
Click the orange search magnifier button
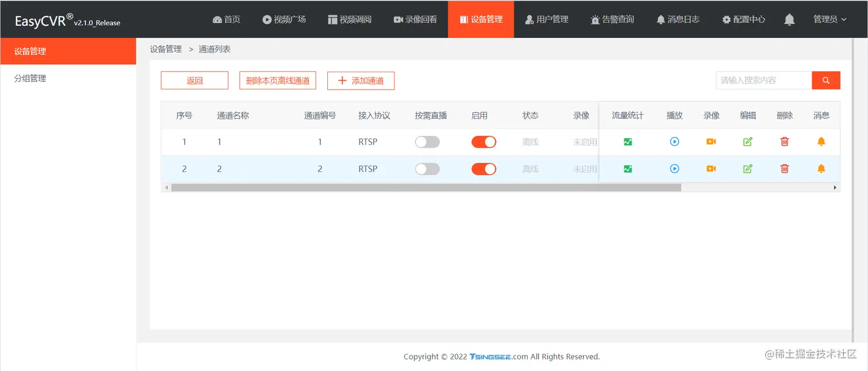826,80
